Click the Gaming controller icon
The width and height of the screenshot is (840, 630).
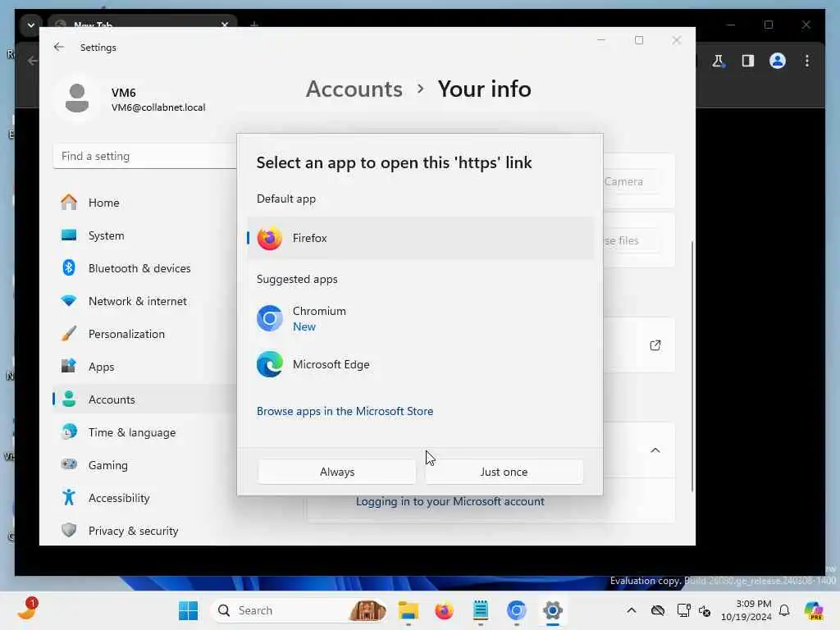point(69,464)
